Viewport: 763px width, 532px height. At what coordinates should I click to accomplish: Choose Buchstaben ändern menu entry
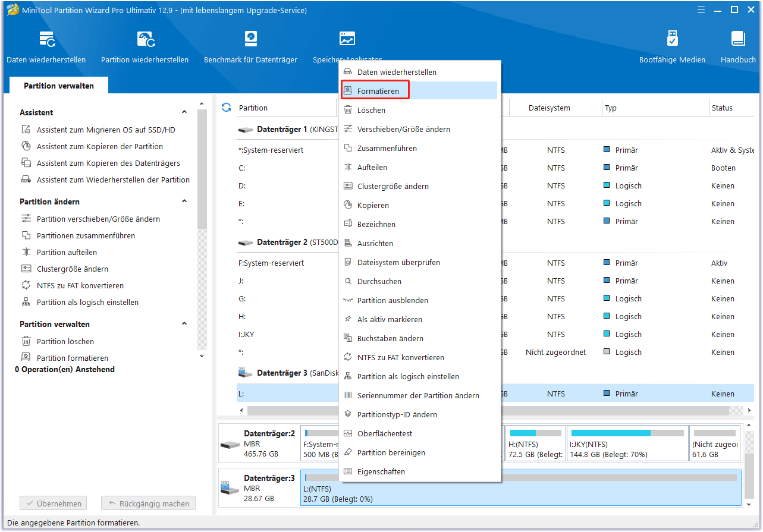(419, 338)
